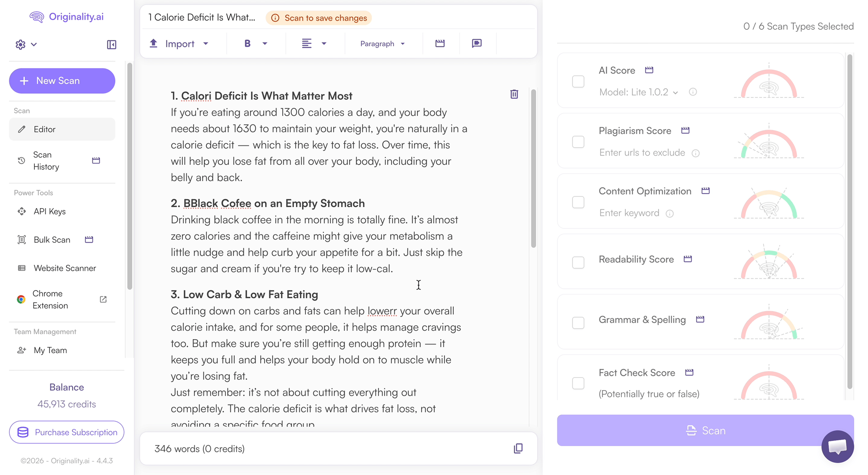Image resolution: width=868 pixels, height=475 pixels.
Task: Collapse the left sidebar panel icon
Action: 111,44
